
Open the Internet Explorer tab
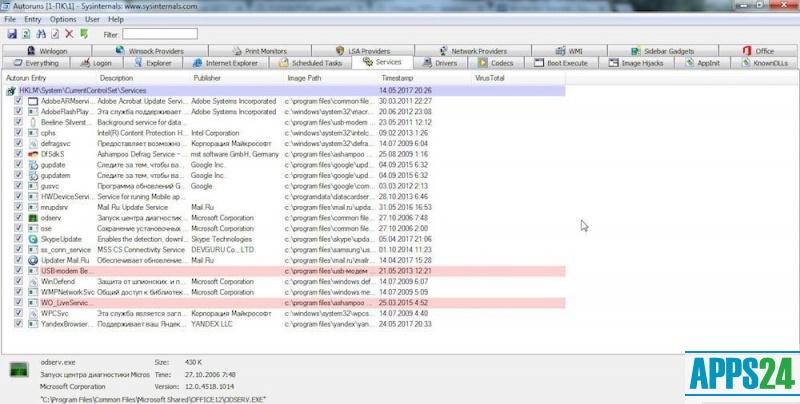click(225, 63)
